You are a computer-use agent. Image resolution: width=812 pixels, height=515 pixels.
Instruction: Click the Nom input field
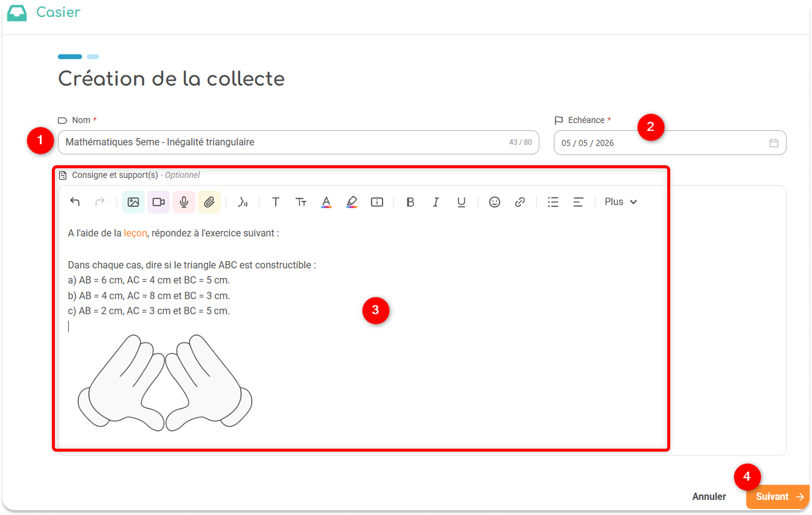click(298, 142)
